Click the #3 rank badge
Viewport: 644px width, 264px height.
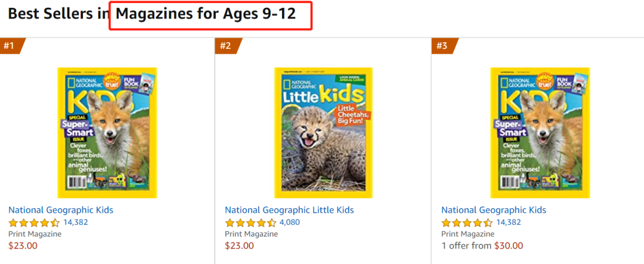click(442, 46)
